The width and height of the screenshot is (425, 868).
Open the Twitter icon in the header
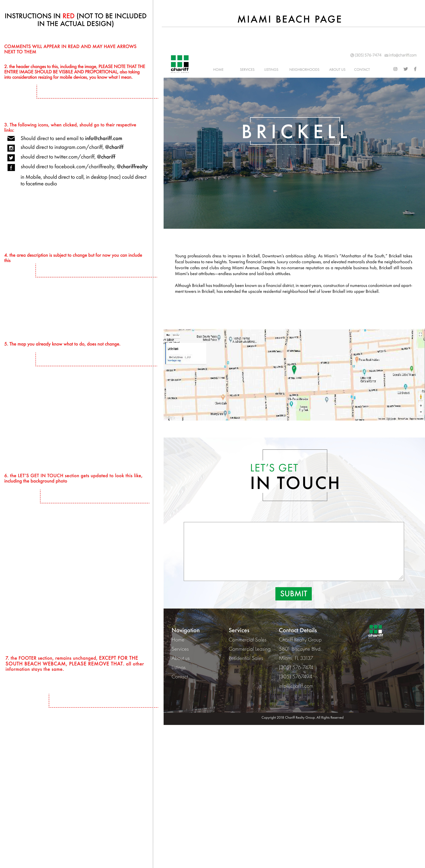point(405,69)
